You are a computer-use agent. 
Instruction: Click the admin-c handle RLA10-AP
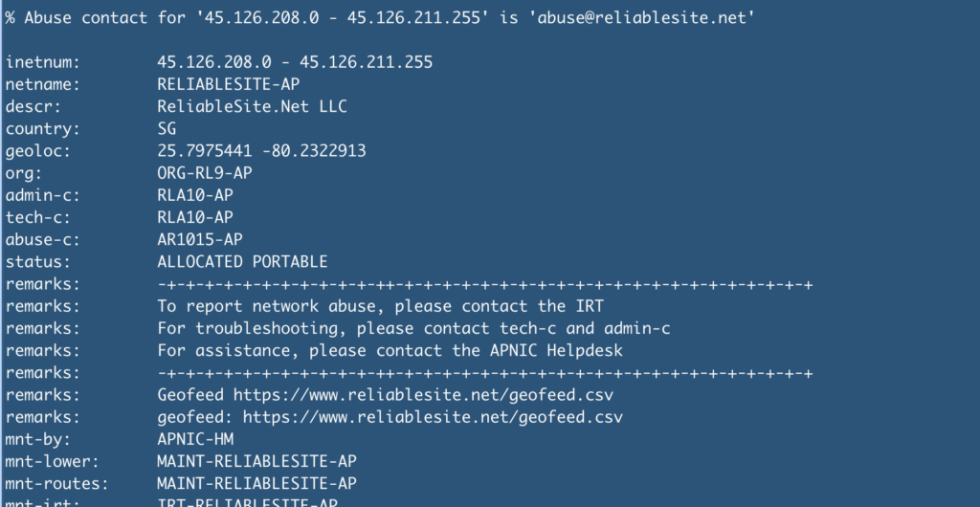(195, 195)
